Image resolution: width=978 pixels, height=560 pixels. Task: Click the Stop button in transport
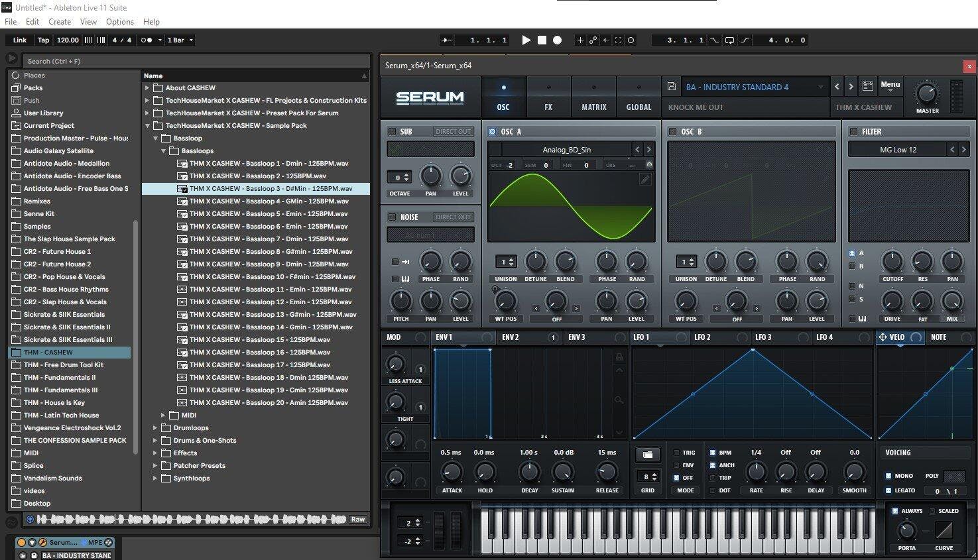pos(542,40)
